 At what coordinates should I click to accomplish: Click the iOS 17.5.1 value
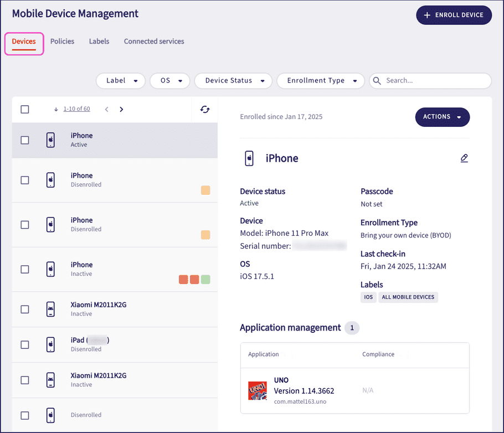click(x=257, y=276)
